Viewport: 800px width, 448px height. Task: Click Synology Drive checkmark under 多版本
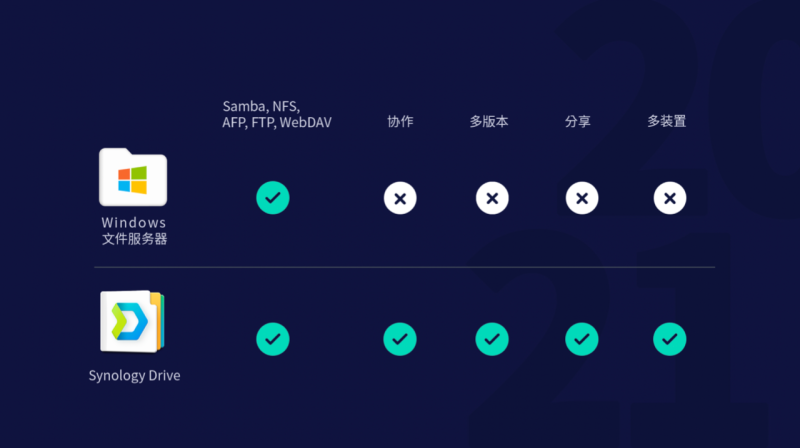[x=492, y=339]
